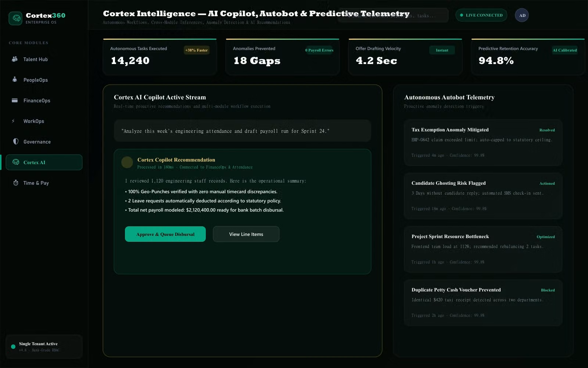The height and width of the screenshot is (368, 588).
Task: Click the Time & Pay stopwatch icon
Action: [x=15, y=183]
